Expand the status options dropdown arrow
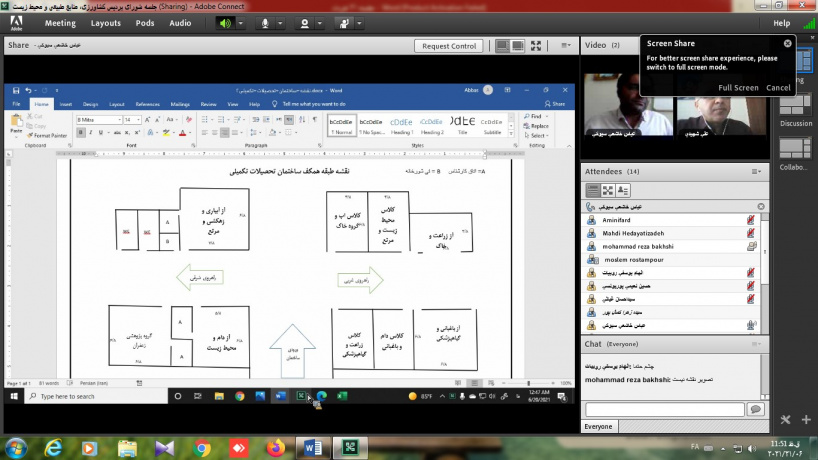Image resolution: width=818 pixels, height=460 pixels. point(360,23)
